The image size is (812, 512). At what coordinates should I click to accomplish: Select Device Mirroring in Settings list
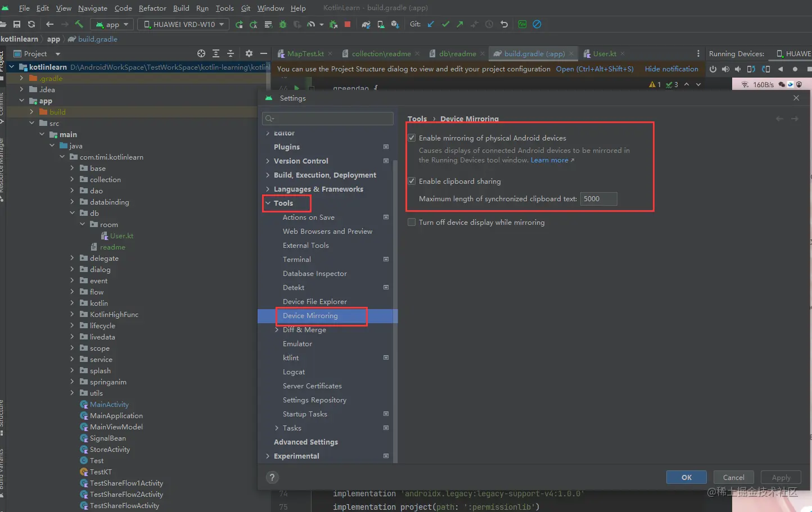point(327,316)
